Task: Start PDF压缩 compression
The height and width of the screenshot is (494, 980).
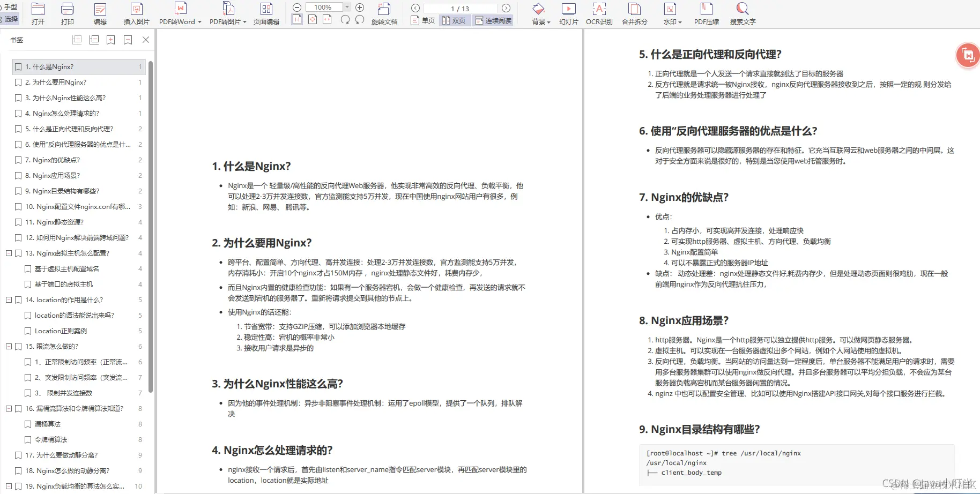Action: pos(706,13)
